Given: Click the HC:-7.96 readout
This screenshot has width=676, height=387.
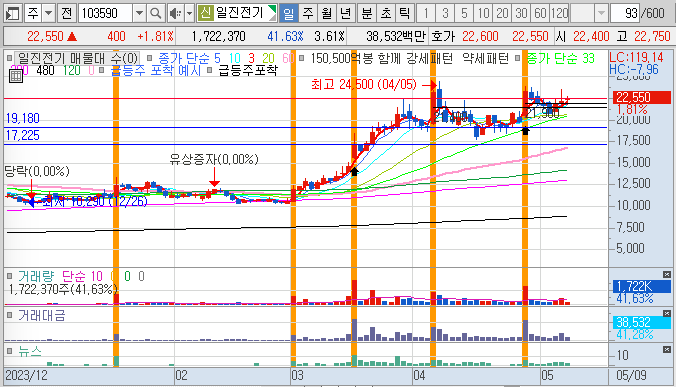Looking at the screenshot, I should tap(634, 69).
